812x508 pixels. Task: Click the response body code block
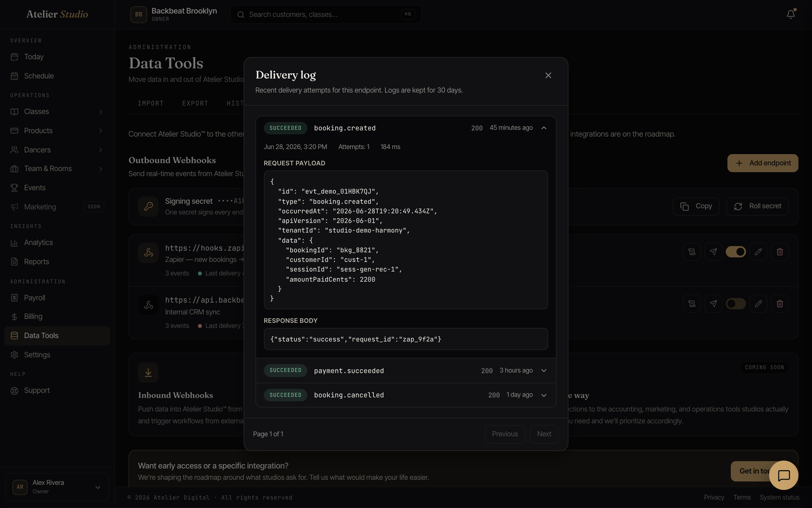[406, 339]
